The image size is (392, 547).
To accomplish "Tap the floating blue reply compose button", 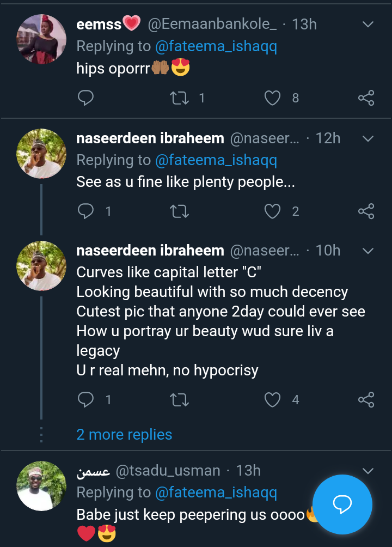I will pos(342,505).
